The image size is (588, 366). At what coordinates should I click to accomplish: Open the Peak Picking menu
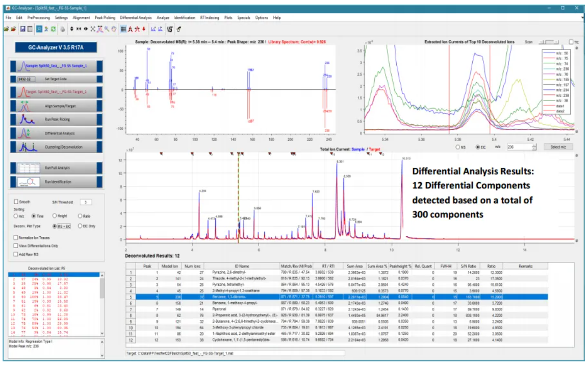click(x=105, y=17)
